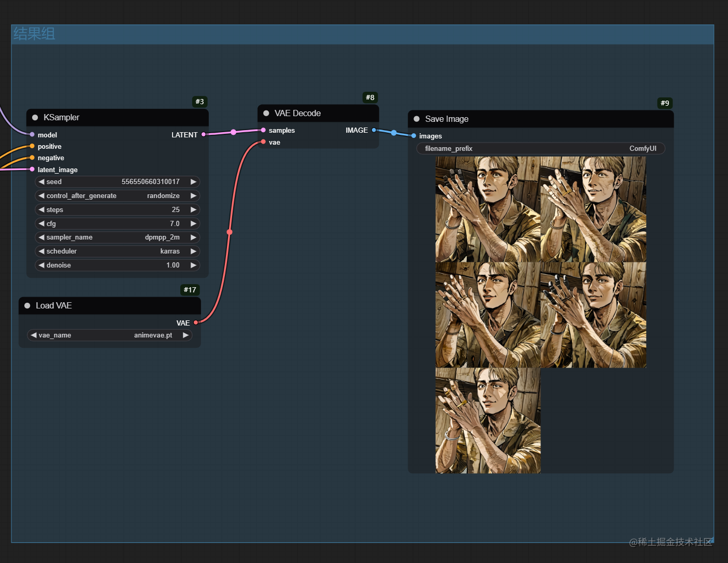Select next sampler_name option
728x563 pixels.
(193, 237)
